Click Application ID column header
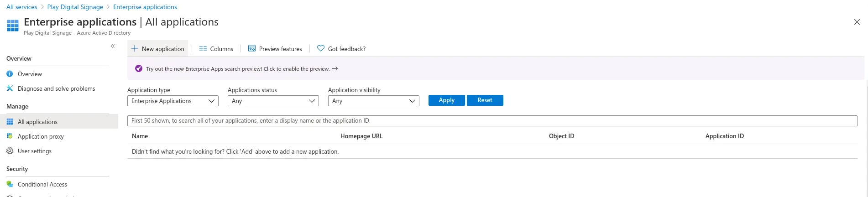This screenshot has width=868, height=197. point(725,136)
